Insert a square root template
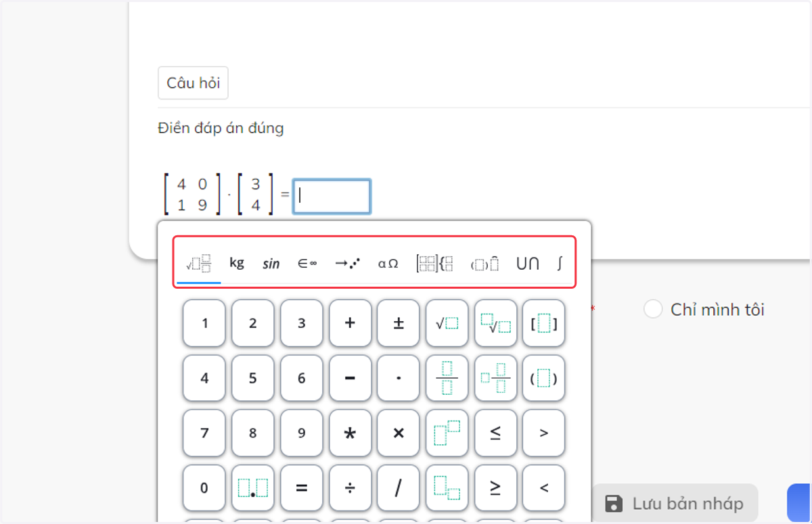Screen dimensions: 812x524 click(x=447, y=323)
